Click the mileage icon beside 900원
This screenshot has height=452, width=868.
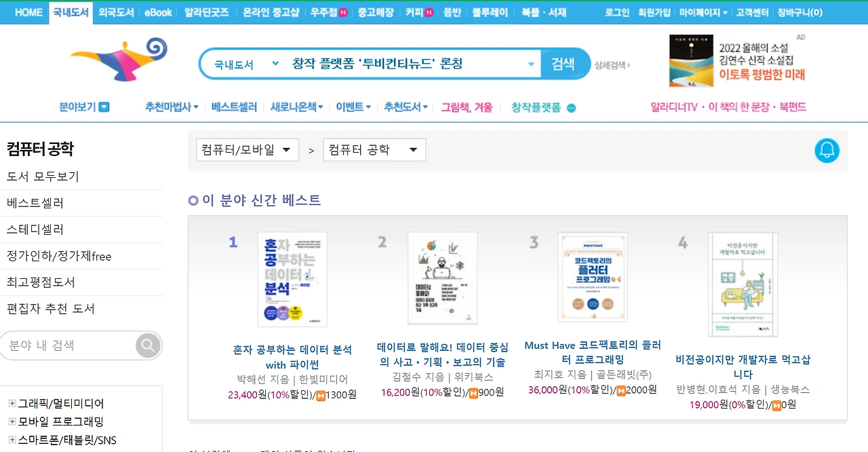click(x=473, y=392)
